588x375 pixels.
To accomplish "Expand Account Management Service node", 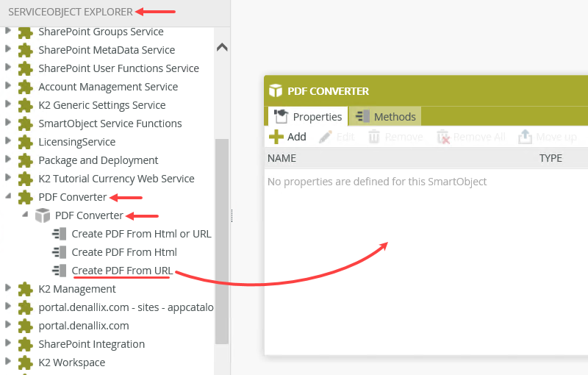I will click(8, 85).
